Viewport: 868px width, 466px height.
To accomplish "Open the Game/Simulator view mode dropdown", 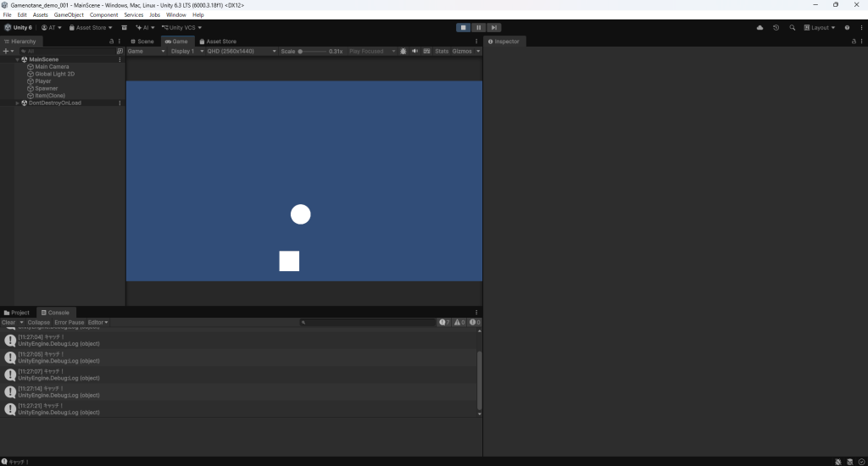I will (x=146, y=51).
